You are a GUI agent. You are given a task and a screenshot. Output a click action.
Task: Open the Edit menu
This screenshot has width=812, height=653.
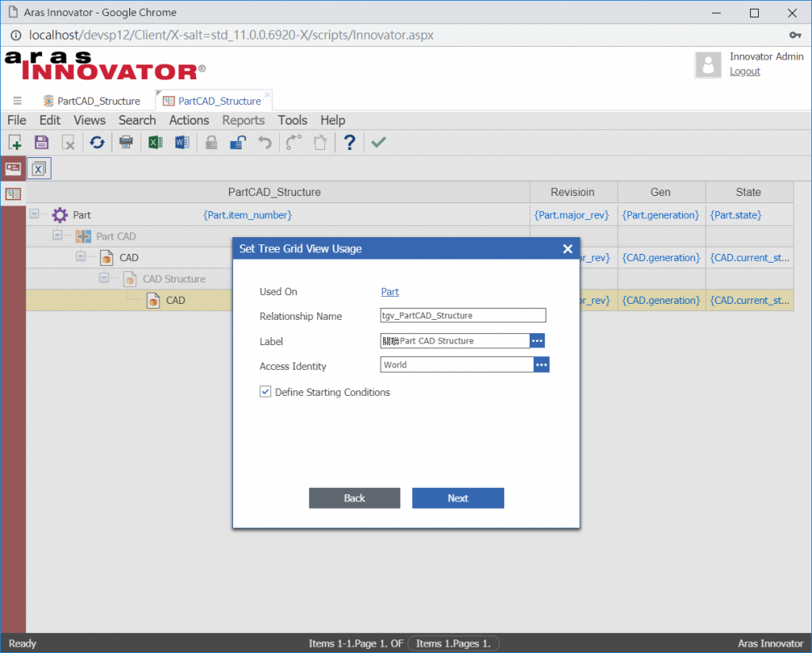click(50, 121)
